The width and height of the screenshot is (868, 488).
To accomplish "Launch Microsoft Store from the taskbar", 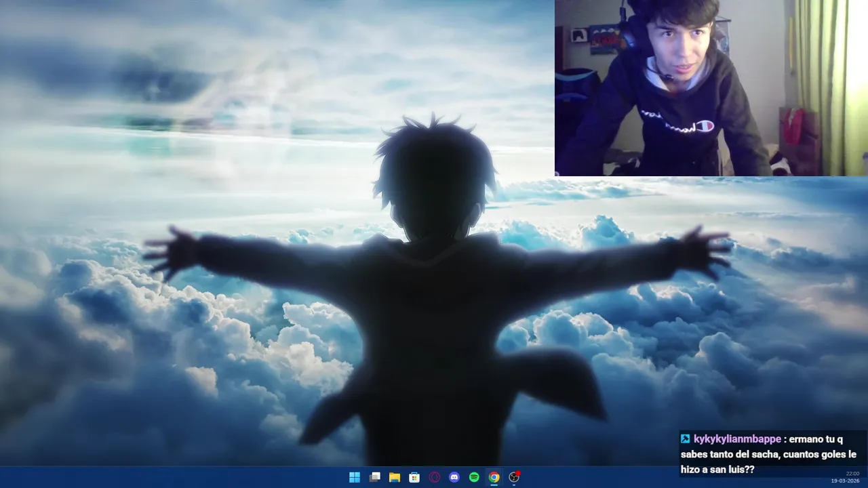I will click(x=414, y=477).
